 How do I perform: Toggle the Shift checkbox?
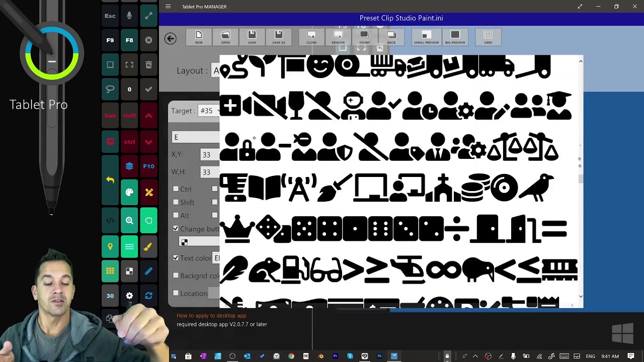tap(176, 202)
